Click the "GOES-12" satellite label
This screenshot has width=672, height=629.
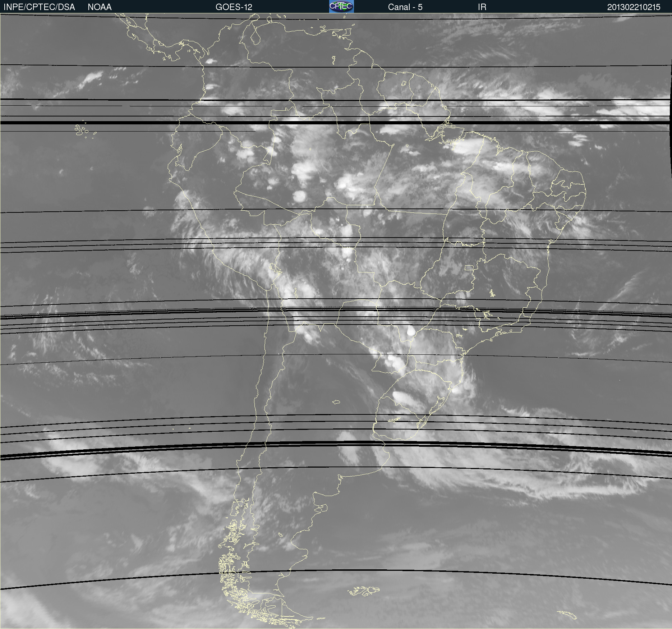tap(234, 7)
